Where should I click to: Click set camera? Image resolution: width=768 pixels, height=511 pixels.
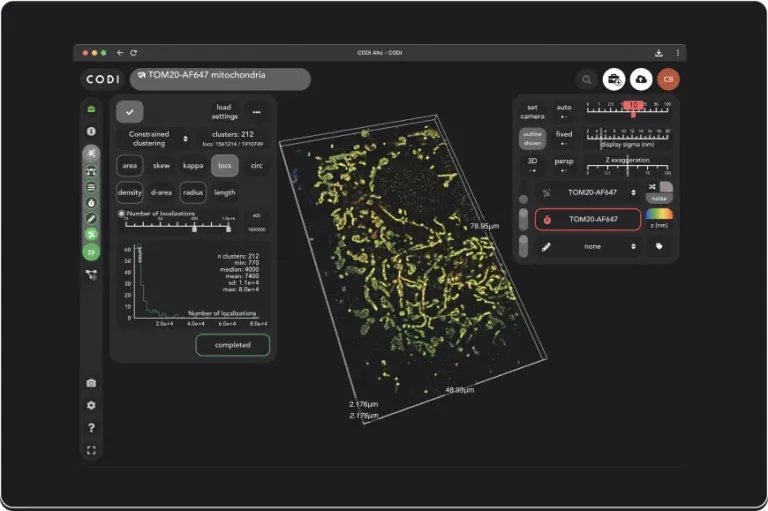[532, 112]
